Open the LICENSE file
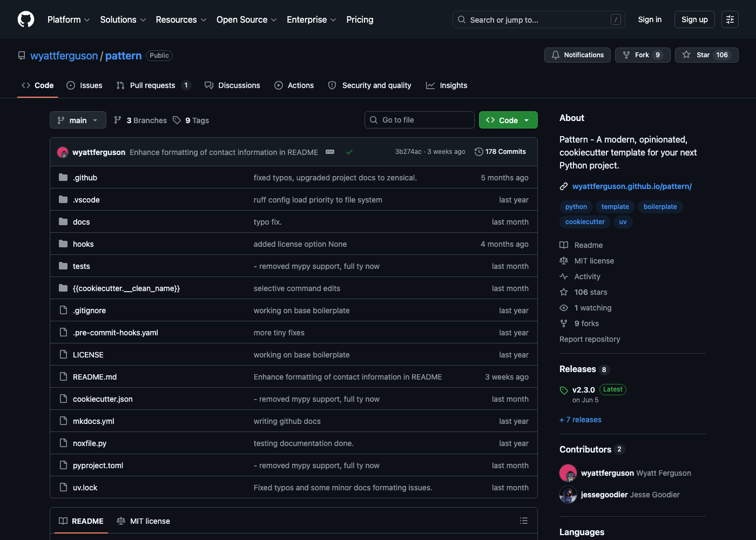This screenshot has width=756, height=540. [88, 355]
